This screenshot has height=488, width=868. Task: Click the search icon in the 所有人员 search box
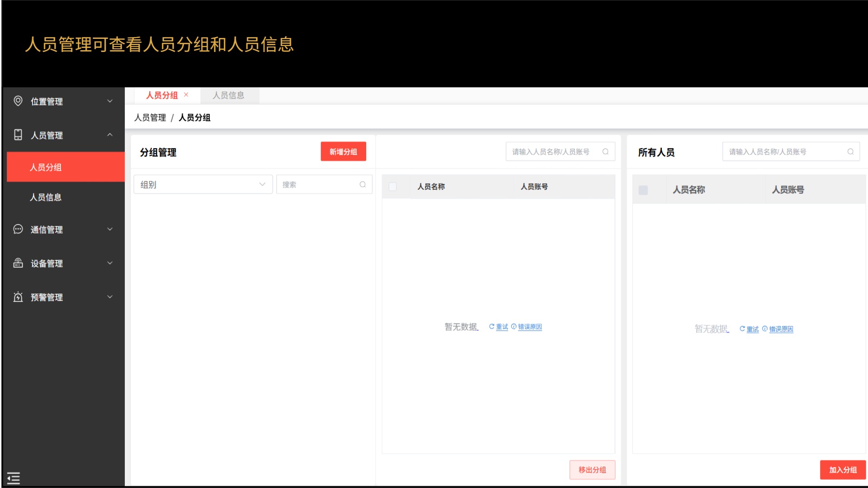pyautogui.click(x=850, y=152)
